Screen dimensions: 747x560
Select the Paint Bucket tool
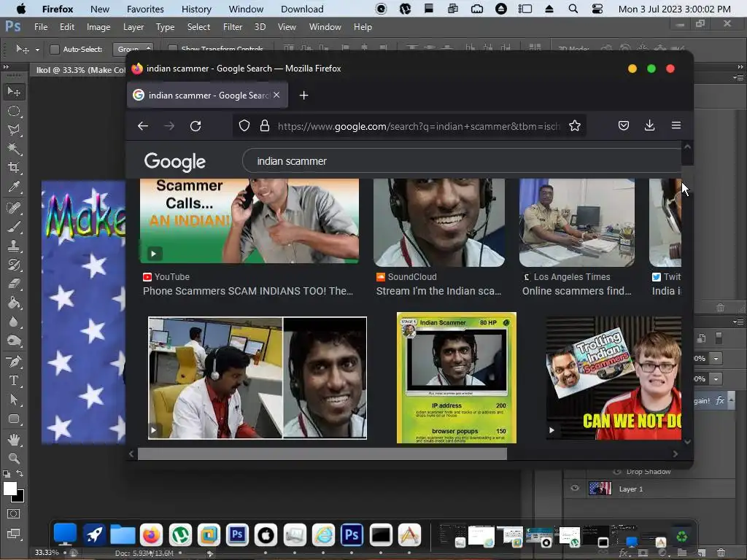(14, 303)
